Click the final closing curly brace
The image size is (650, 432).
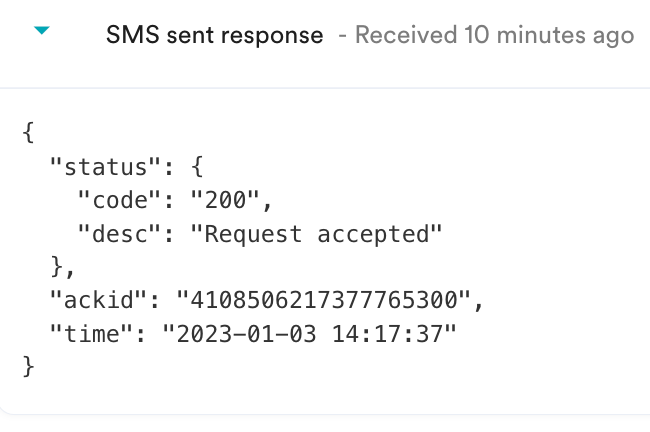[28, 366]
